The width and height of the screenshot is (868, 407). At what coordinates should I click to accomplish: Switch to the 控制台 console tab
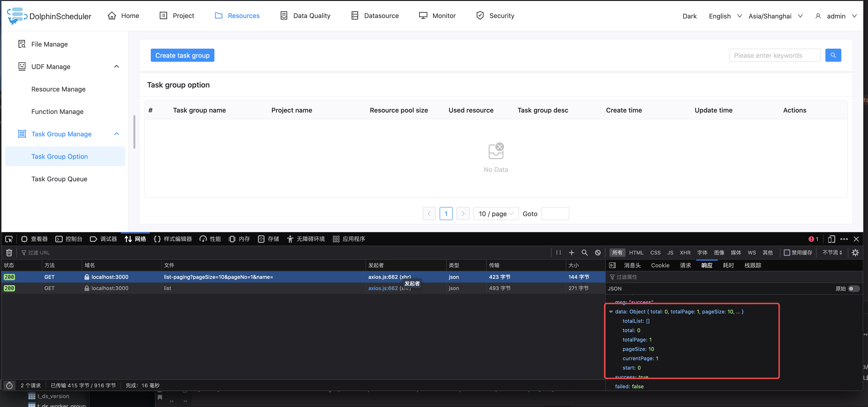(69, 239)
